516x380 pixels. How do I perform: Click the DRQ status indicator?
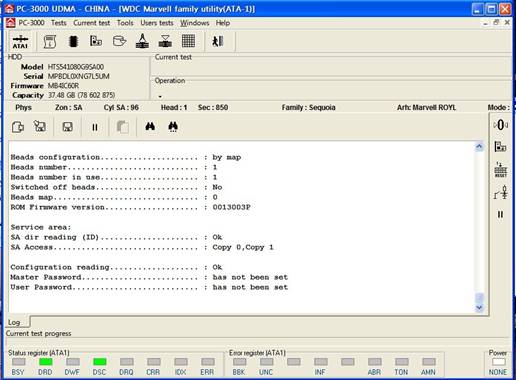click(126, 362)
